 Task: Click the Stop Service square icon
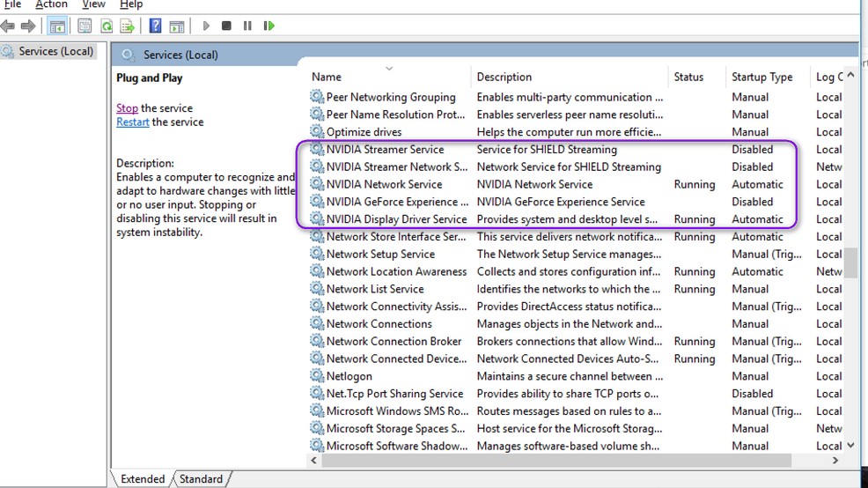pyautogui.click(x=226, y=26)
